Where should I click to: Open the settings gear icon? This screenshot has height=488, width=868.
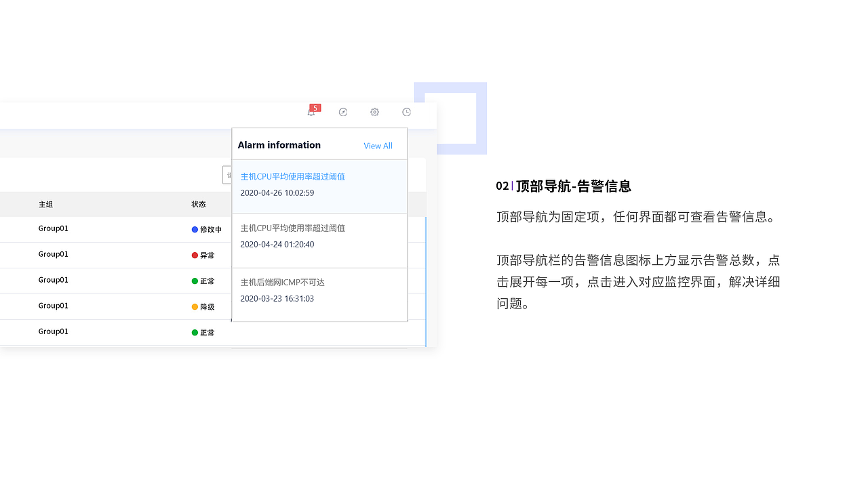[374, 112]
